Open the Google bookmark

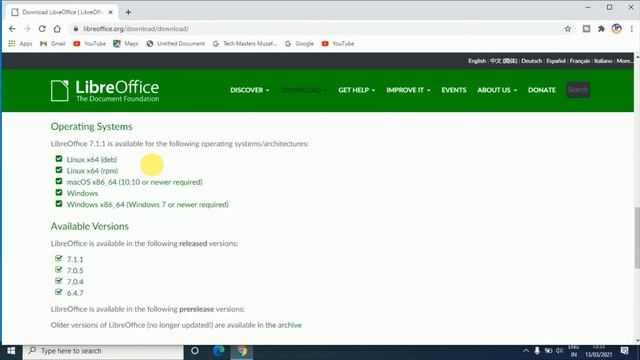pyautogui.click(x=300, y=43)
